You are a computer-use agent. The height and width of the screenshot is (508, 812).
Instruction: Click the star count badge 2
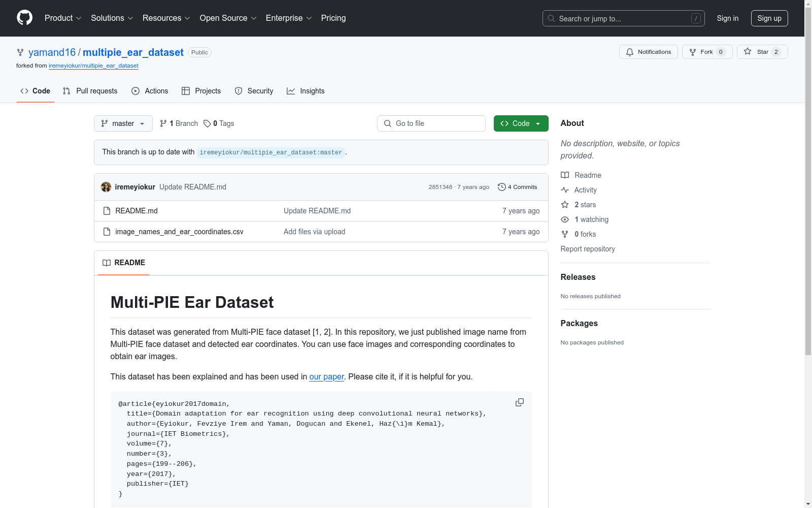tap(776, 52)
